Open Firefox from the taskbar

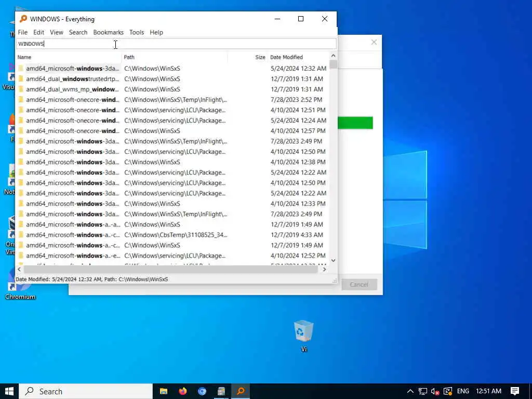tap(182, 391)
